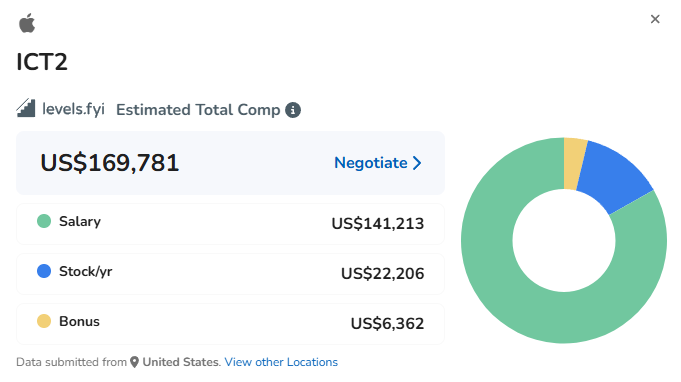Image resolution: width=681 pixels, height=382 pixels.
Task: Click the ICT2 level heading
Action: pos(42,62)
